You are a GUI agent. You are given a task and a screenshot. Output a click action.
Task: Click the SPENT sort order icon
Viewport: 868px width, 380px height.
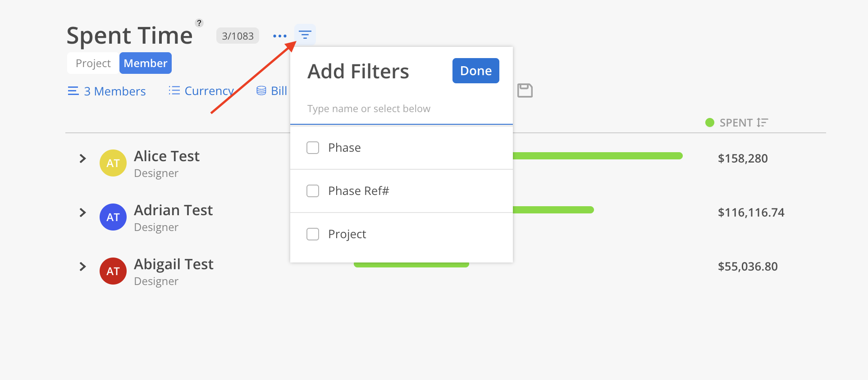pyautogui.click(x=762, y=122)
